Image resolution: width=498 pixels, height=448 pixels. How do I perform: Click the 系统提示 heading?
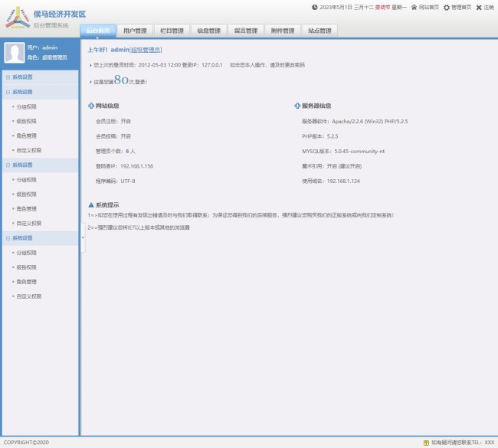pos(107,204)
